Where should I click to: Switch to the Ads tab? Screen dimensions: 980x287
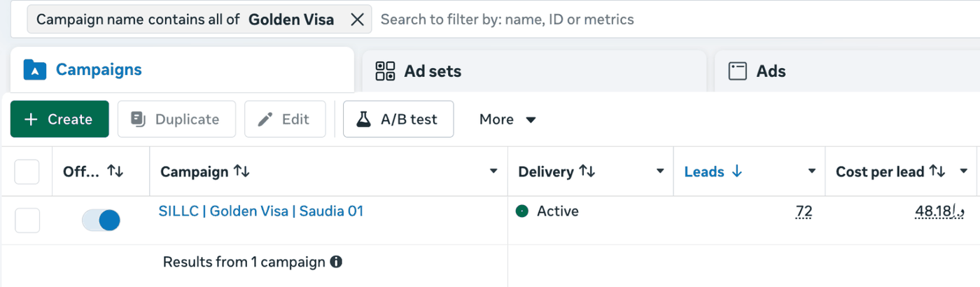click(x=847, y=71)
